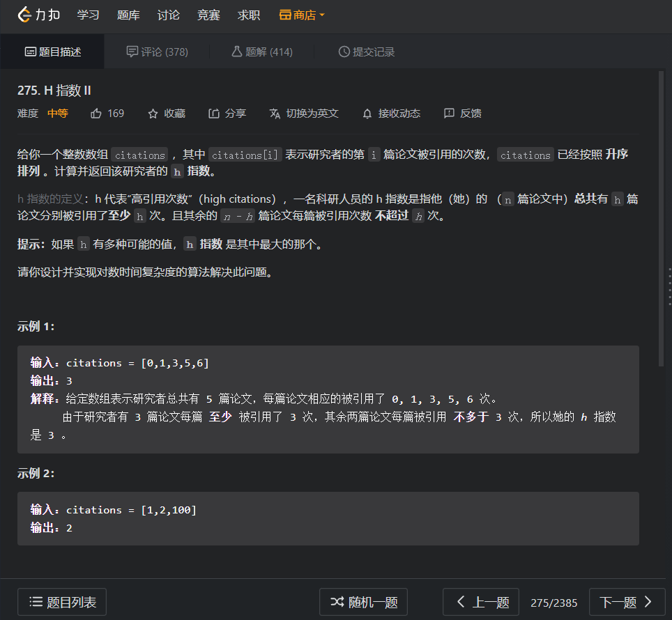Screen dimensions: 672x620
Task: Click the 反馈 feedback icon
Action: 449,113
